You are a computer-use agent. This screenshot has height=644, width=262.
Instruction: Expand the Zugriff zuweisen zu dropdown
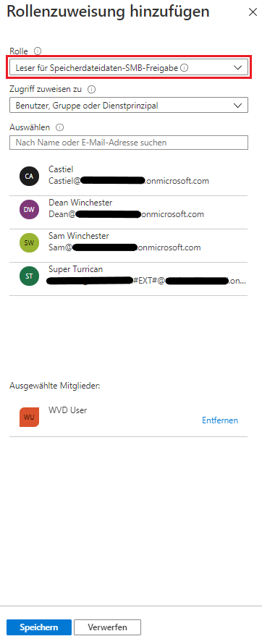(129, 105)
